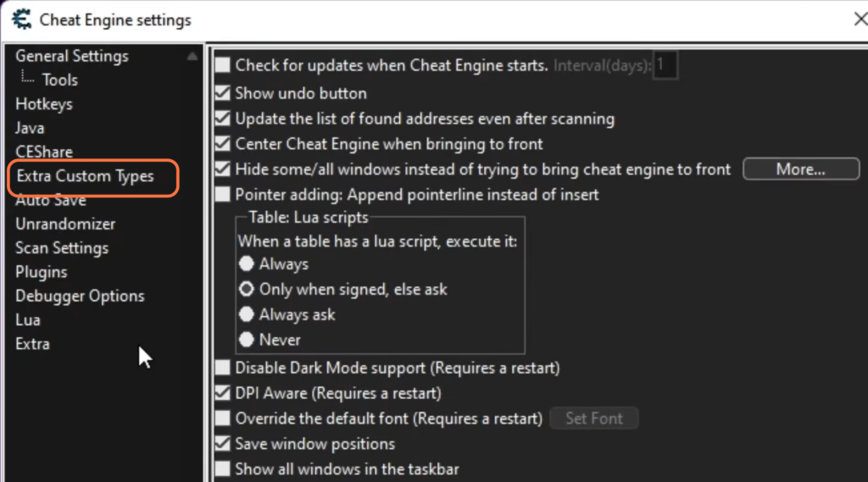
Task: Uncheck Show undo button
Action: 223,93
